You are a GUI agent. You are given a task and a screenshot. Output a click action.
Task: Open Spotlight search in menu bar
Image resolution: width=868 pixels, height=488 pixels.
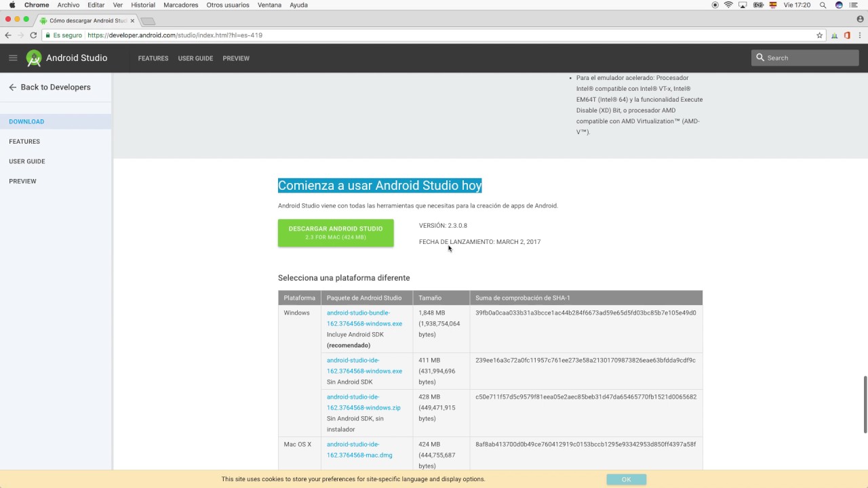click(x=823, y=5)
